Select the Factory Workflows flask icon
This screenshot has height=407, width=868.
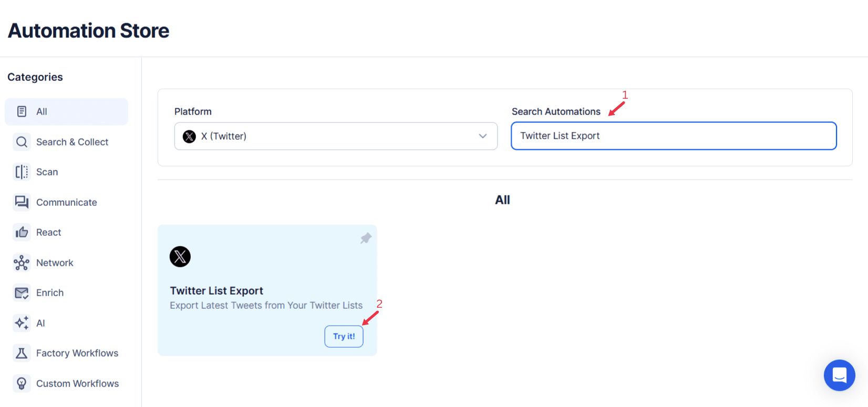(21, 353)
